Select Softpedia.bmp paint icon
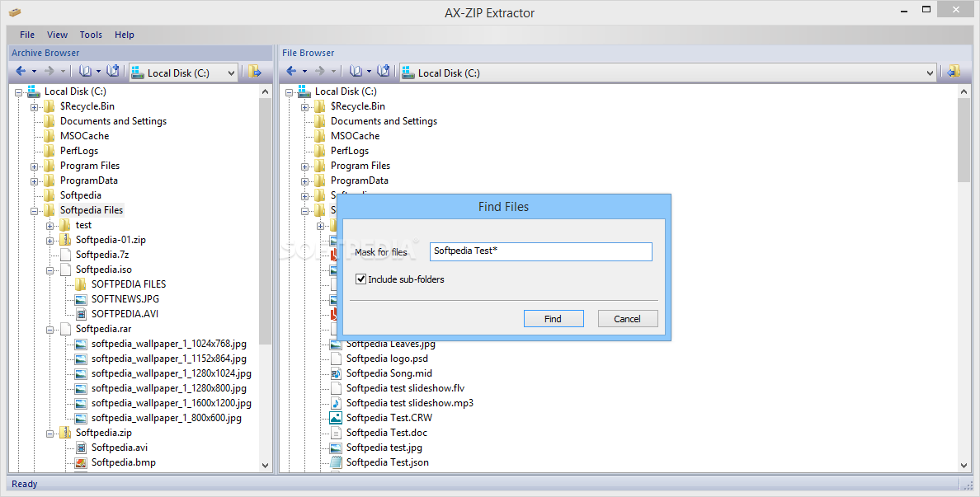Screen dimensions: 980x497 (81, 462)
